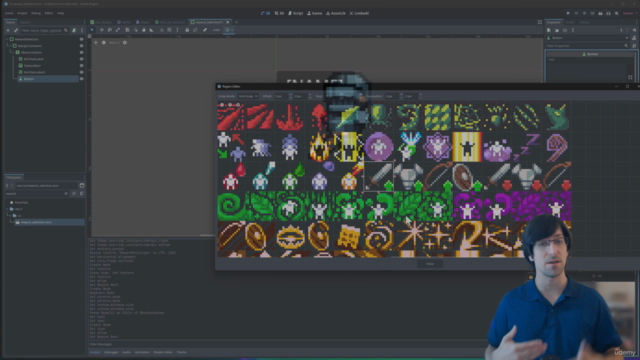Open the Editor menu

(49, 13)
